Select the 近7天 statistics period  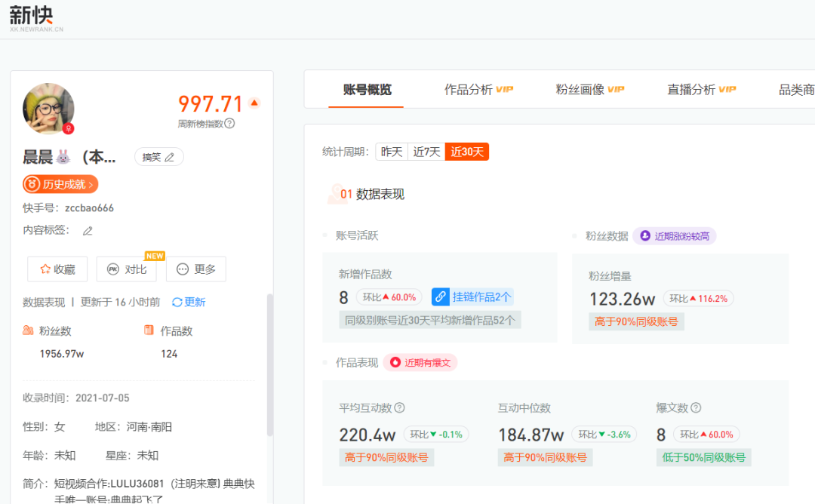[426, 152]
